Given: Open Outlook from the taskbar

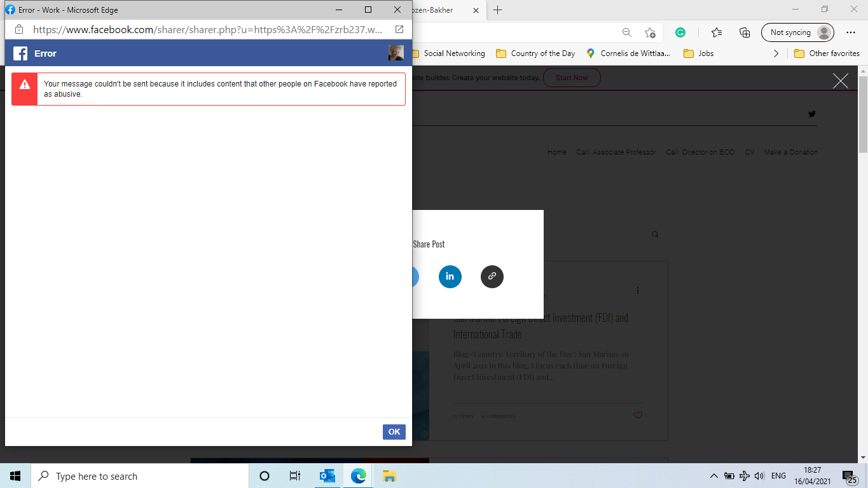Looking at the screenshot, I should point(327,476).
